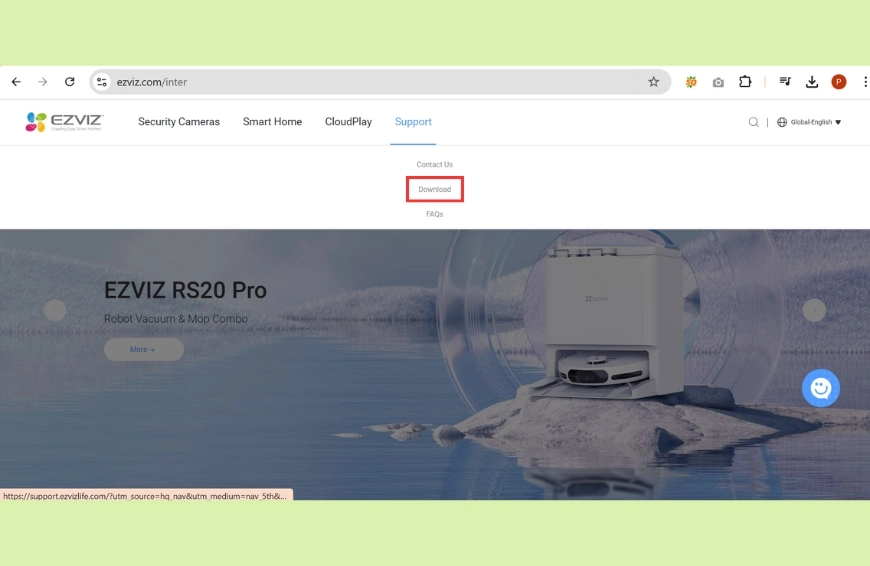This screenshot has width=870, height=566.
Task: Click the globe language icon
Action: 782,122
